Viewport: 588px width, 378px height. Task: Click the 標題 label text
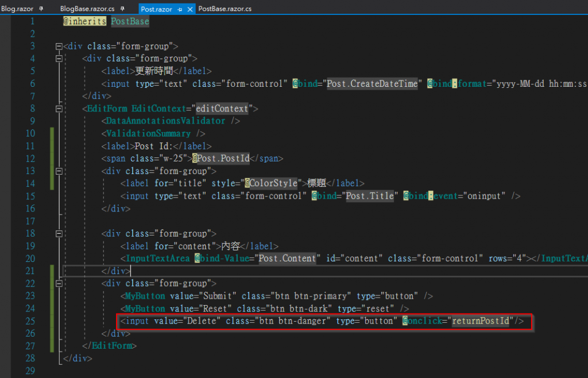pyautogui.click(x=316, y=183)
